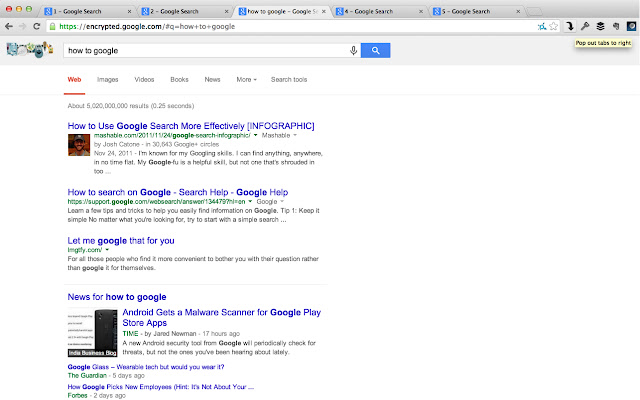The height and width of the screenshot is (400, 640).
Task: Click the dark square extension icon at the end of the toolbar
Action: click(631, 27)
